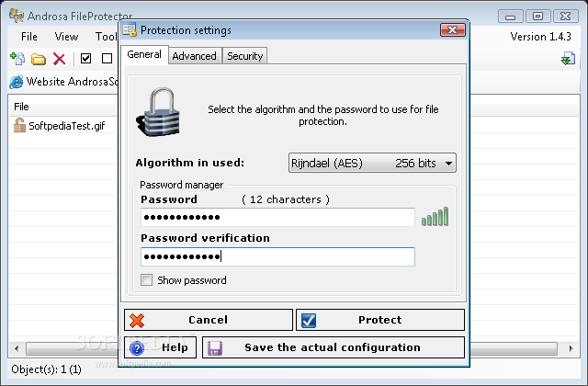
Task: Open folder via yellow folder toolbar icon
Action: (39, 59)
